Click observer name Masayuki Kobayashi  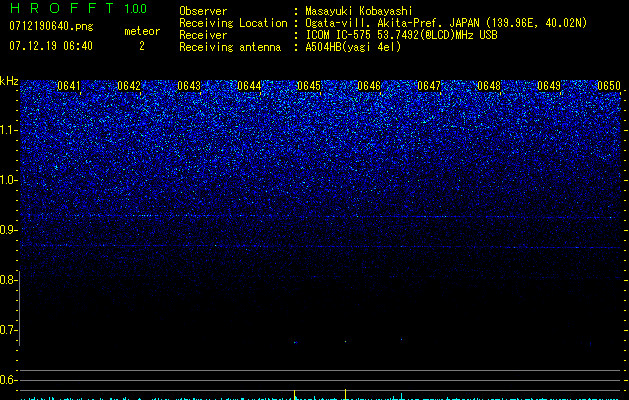(x=359, y=11)
